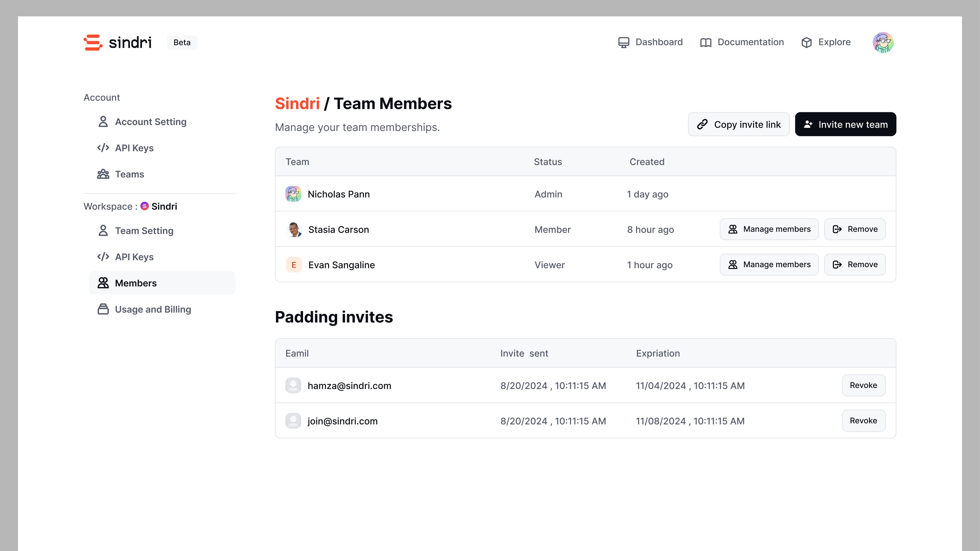The image size is (980, 551).
Task: Click the workspace API Keys code icon
Action: [x=103, y=257]
